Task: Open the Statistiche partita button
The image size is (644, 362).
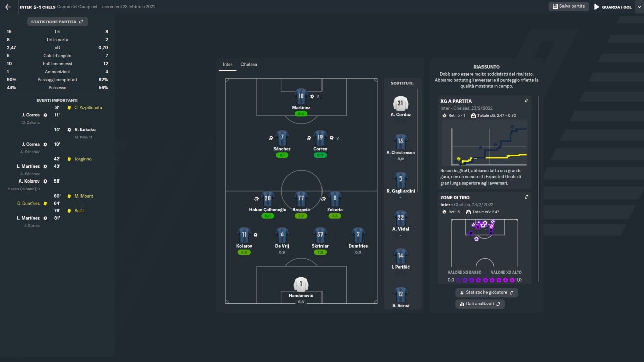Action: [57, 22]
